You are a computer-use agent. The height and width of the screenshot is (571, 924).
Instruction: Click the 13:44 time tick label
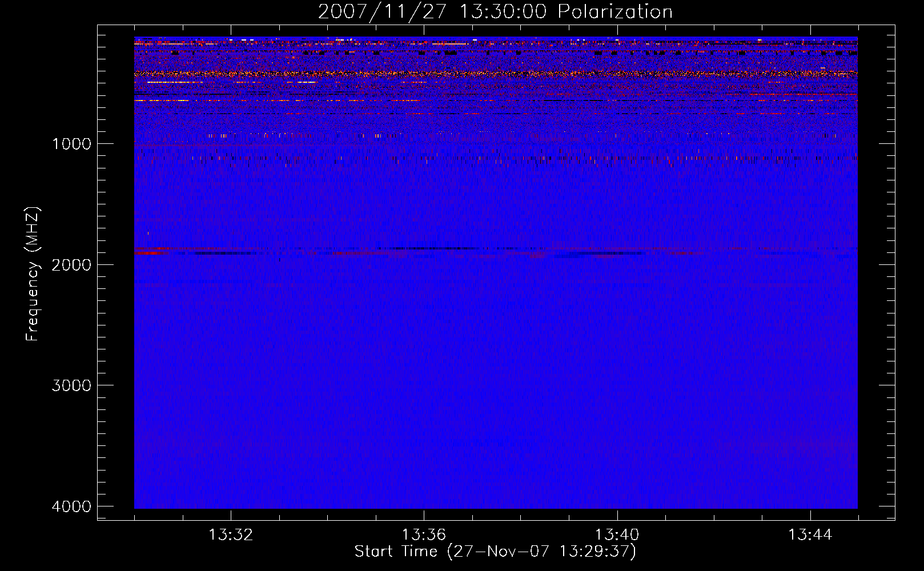[x=810, y=535]
